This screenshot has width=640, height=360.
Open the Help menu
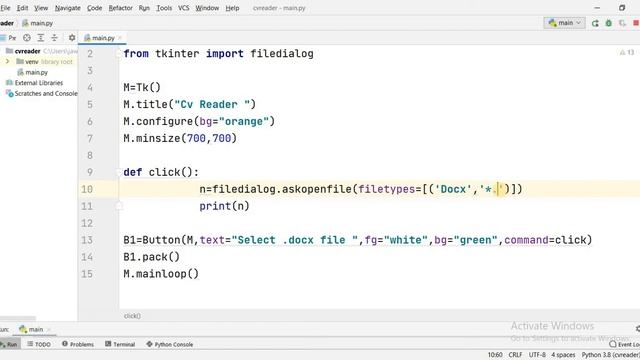tap(232, 8)
